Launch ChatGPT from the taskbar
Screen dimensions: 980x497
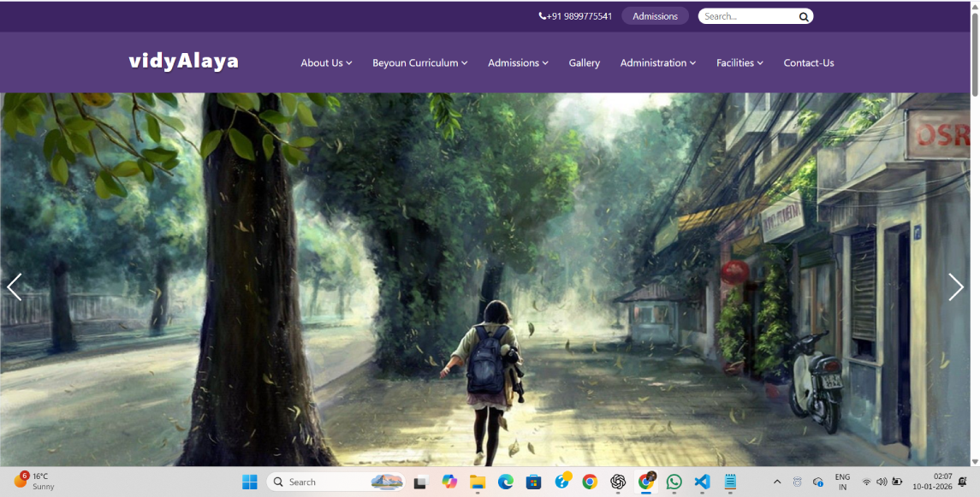[617, 482]
